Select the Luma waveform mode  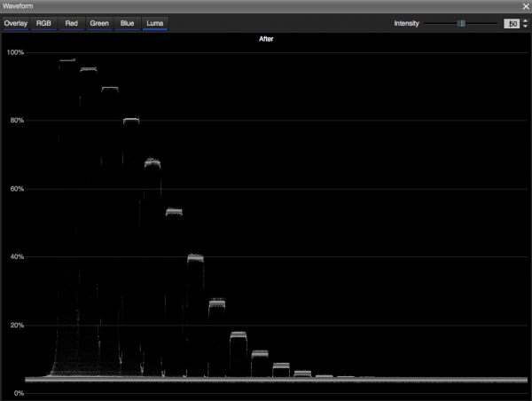click(x=155, y=23)
